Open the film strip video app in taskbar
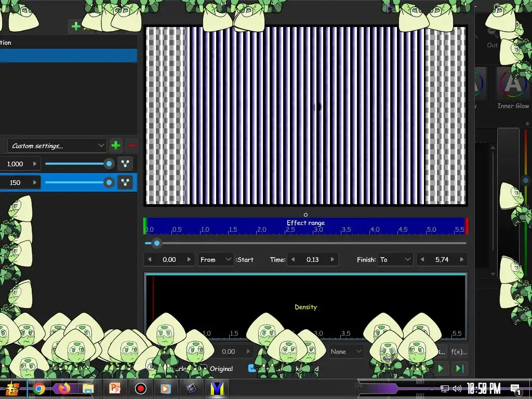The image size is (532, 399). point(191,389)
